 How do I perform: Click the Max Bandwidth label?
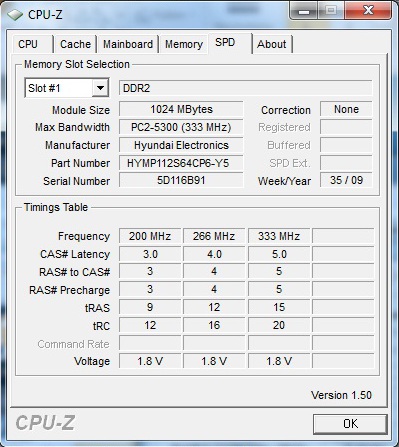72,127
